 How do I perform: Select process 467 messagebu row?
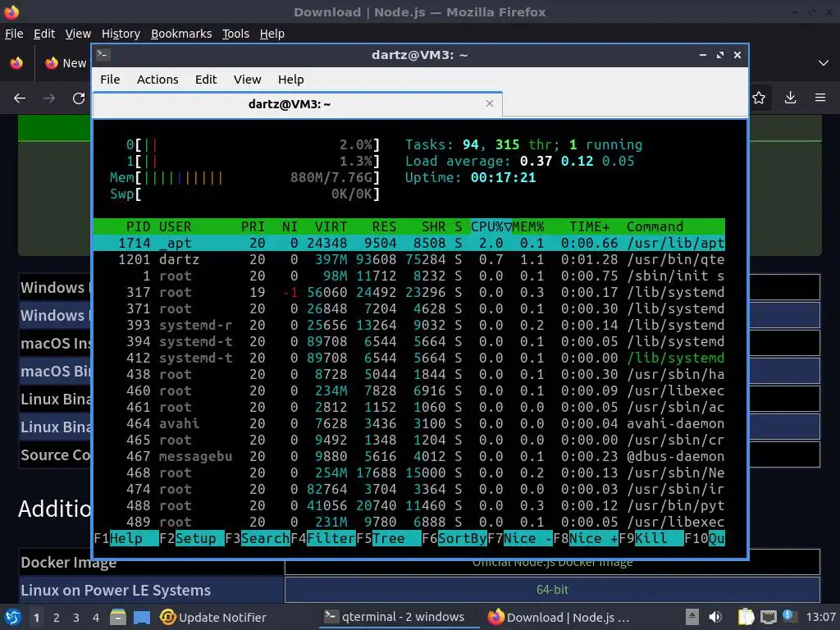click(x=409, y=456)
